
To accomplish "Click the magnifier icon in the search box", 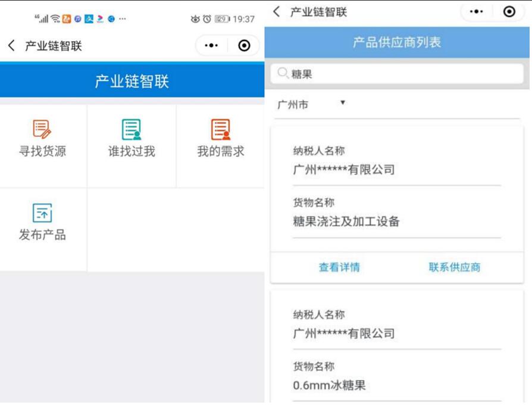I will coord(283,74).
